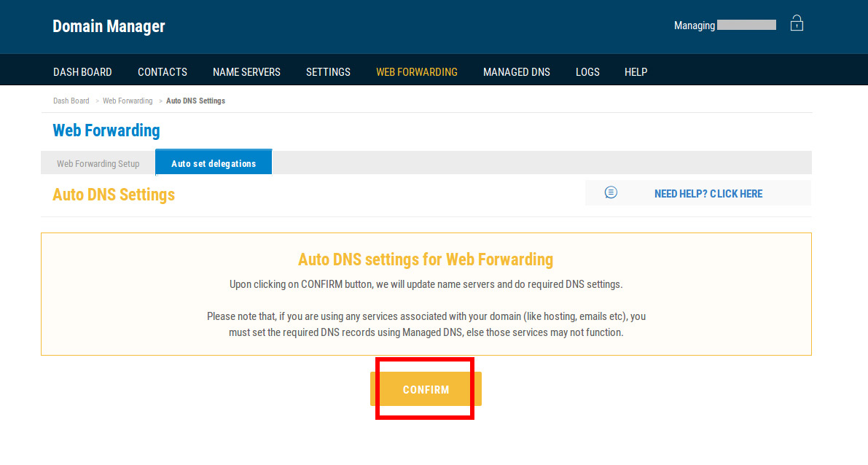Open the MANAGED DNS menu item
Screen dimensions: 868x465
tap(517, 72)
